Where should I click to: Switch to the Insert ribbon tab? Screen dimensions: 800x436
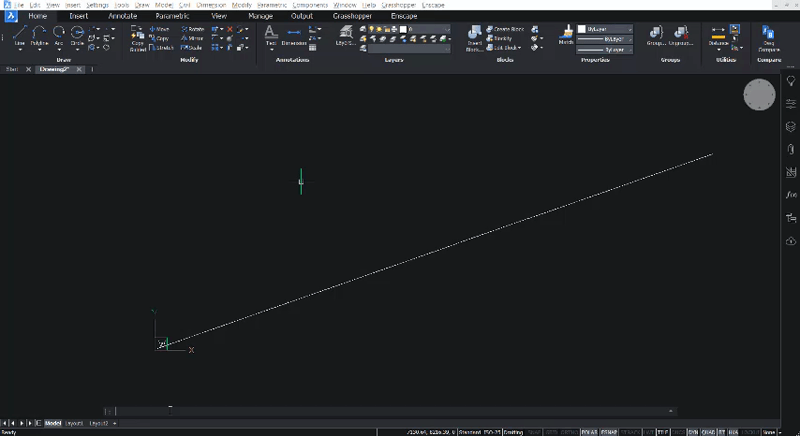79,16
